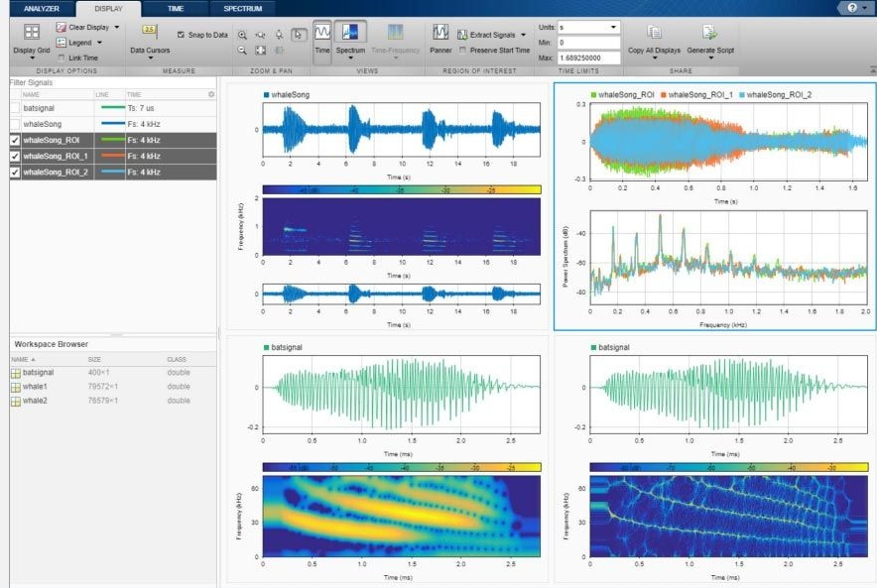Expand the Legend dropdown arrow
This screenshot has height=588, width=877.
point(99,43)
